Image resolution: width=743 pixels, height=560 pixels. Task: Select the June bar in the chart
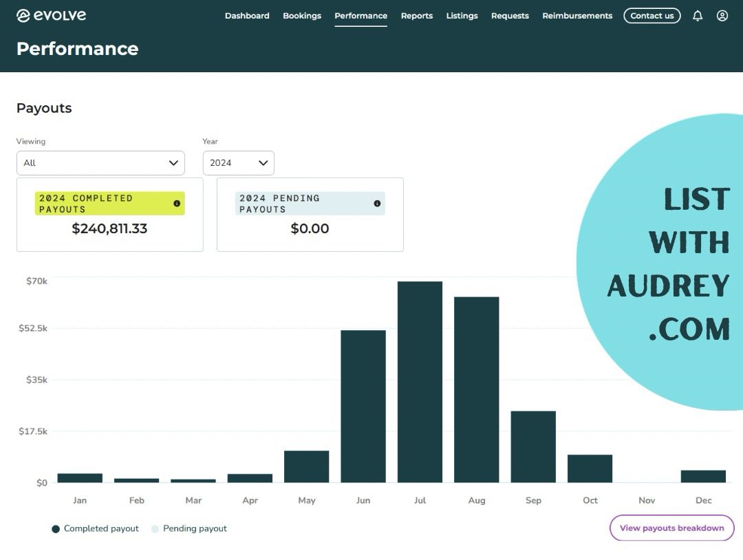tap(363, 406)
